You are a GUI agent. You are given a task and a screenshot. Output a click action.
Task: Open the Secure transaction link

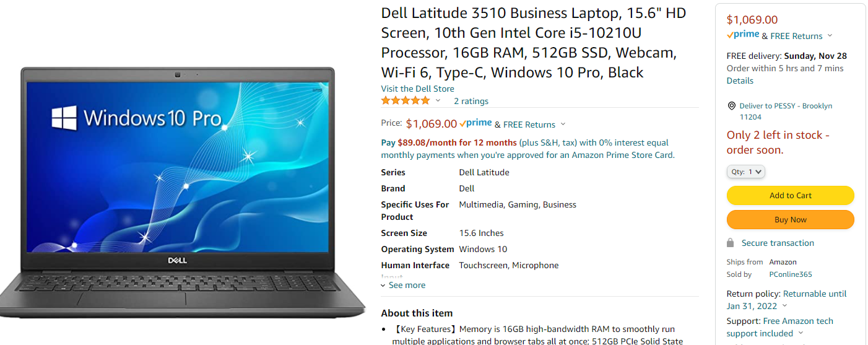(778, 243)
